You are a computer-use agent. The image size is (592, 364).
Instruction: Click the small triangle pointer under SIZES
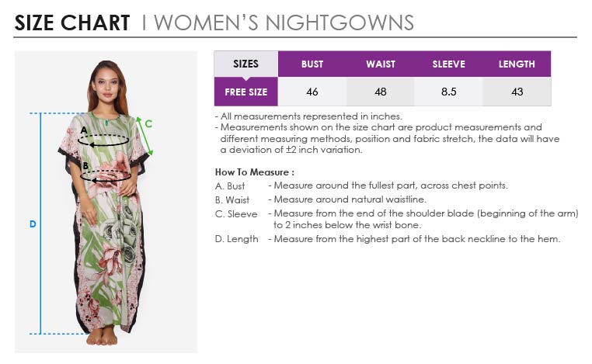246,78
